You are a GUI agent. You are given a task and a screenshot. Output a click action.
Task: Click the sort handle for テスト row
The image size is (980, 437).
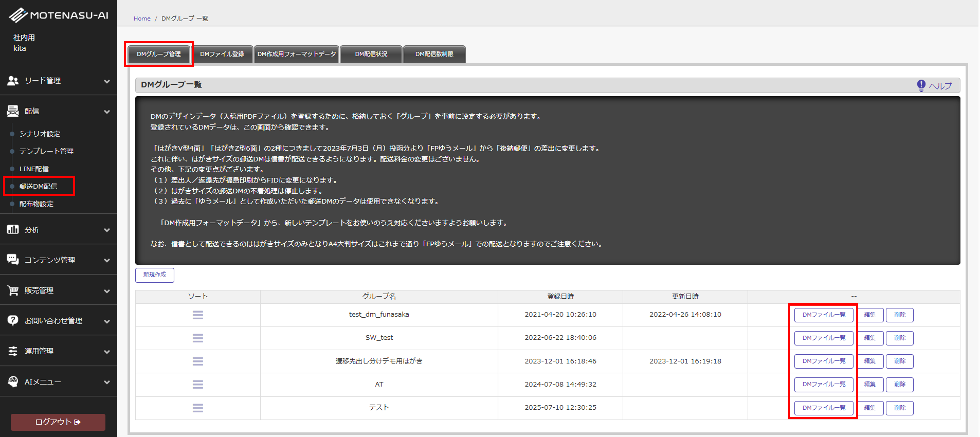[197, 408]
